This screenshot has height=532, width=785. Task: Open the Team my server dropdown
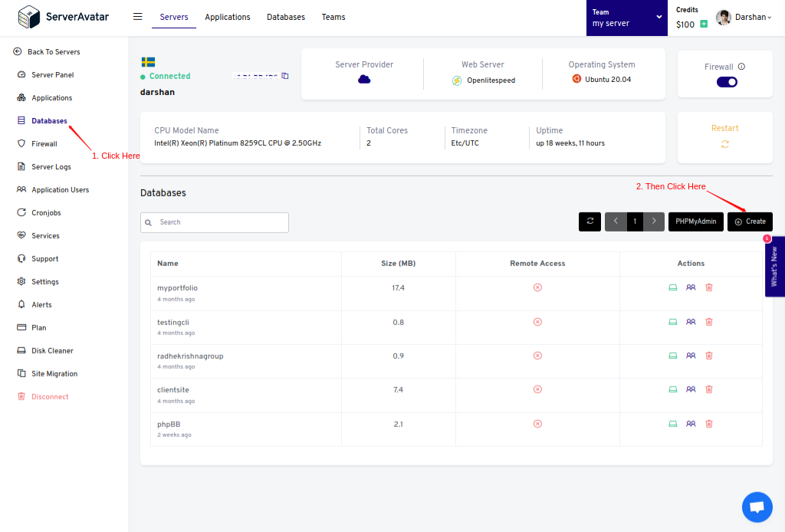click(x=627, y=18)
